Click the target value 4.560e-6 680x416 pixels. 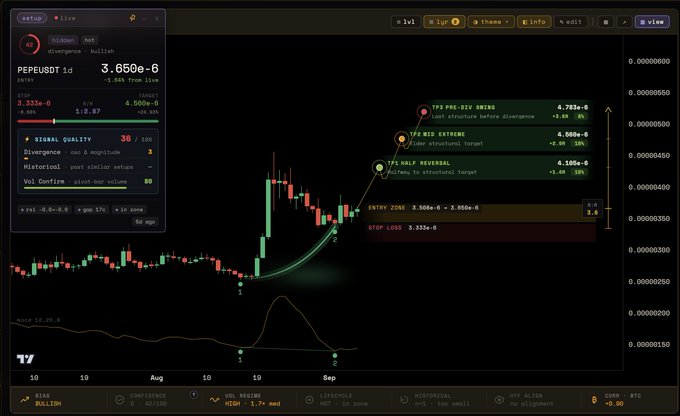(x=142, y=103)
